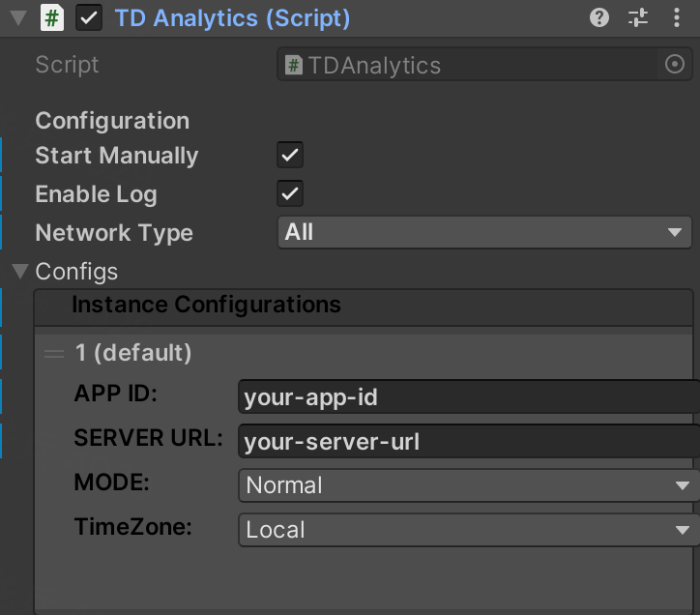Click the APP ID input field
Viewport: 700px width, 615px height.
467,397
